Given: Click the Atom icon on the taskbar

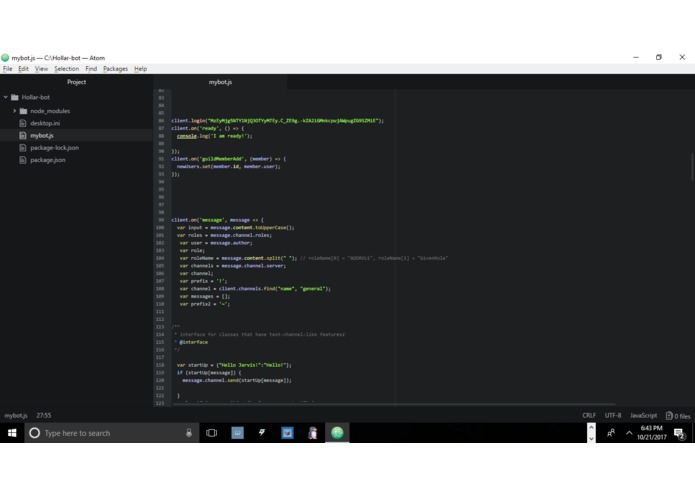Looking at the screenshot, I should pos(337,433).
